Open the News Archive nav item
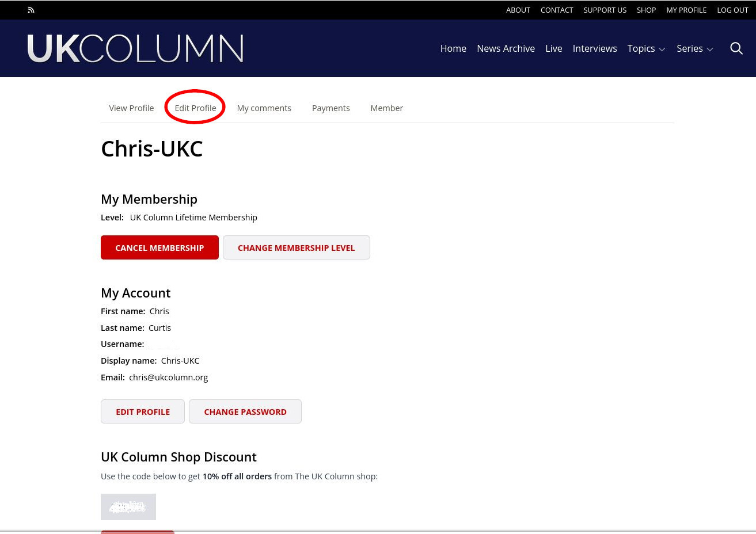Viewport: 756px width, 534px height. [506, 48]
